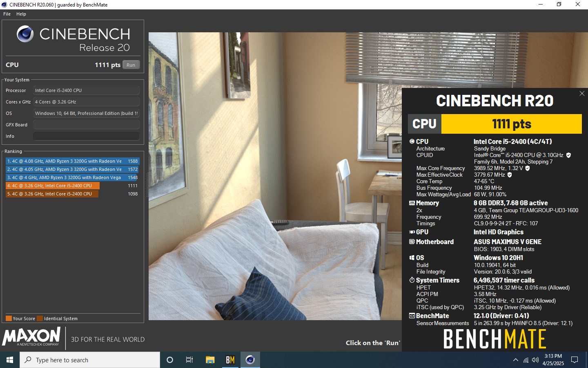Click the shield next to Max Core Frequency

coord(527,168)
